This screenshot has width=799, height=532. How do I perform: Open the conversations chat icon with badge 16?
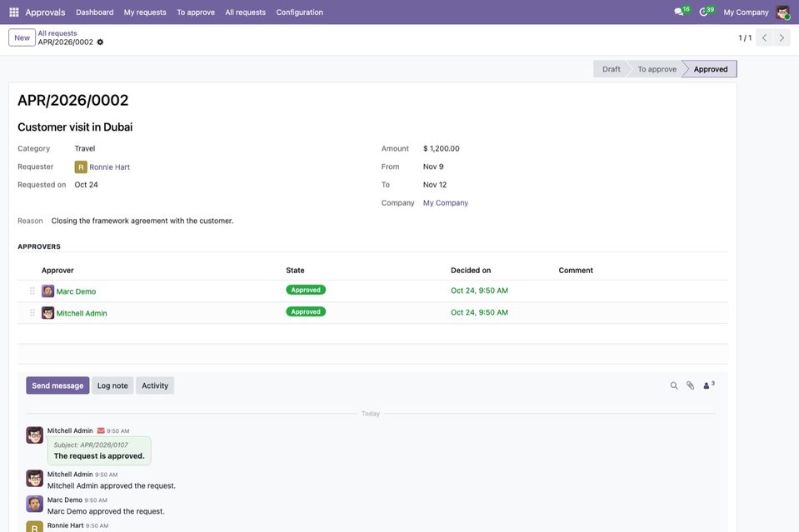(682, 11)
